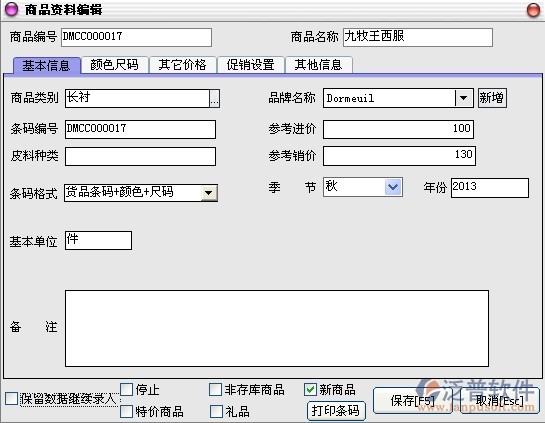Tick the 礼品 checkbox
The image size is (545, 423).
click(216, 411)
